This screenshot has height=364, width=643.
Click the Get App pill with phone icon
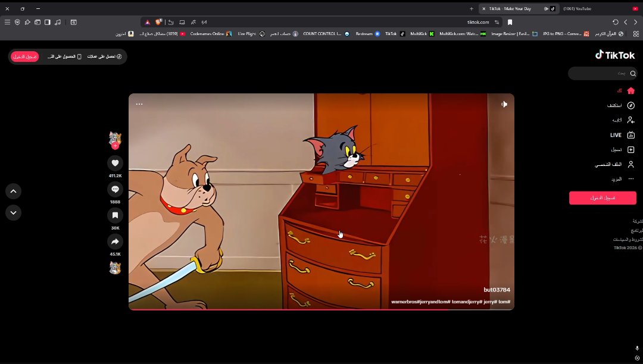(64, 57)
